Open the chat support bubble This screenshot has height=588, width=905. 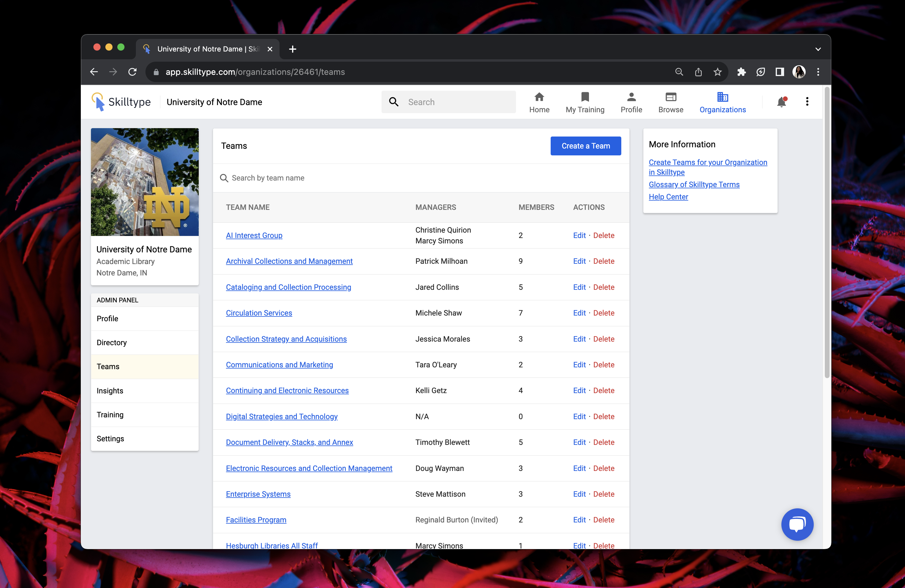pos(797,524)
